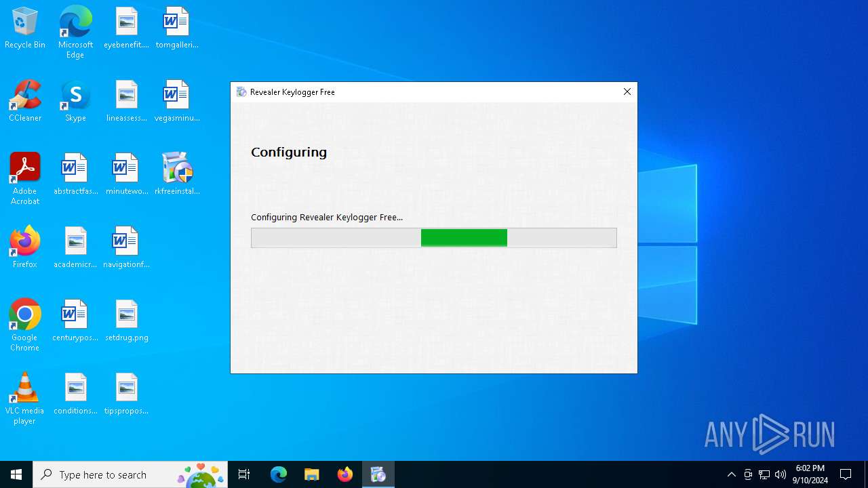Select the navigationf Word document icon
This screenshot has width=868, height=488.
(x=126, y=248)
